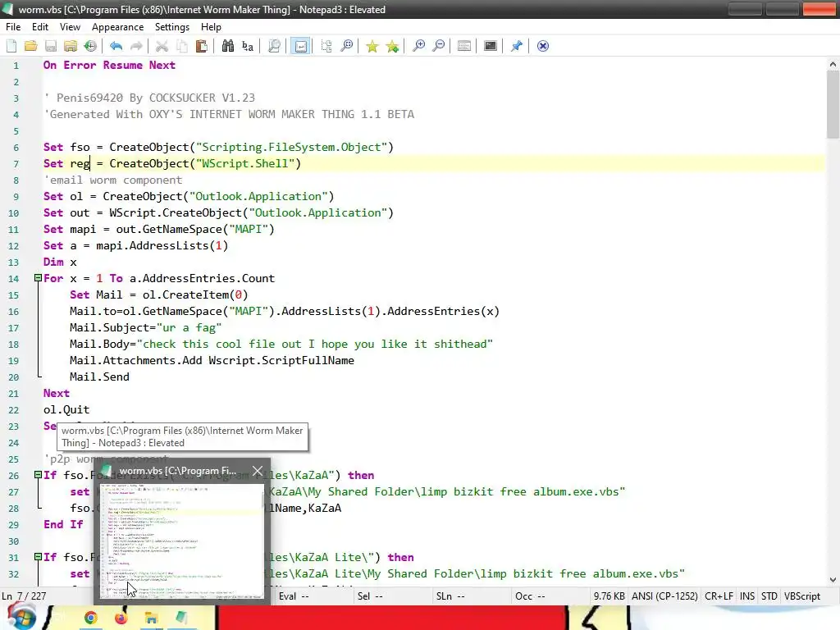Zoom out with the minus magnifier icon
This screenshot has width=840, height=630.
[438, 46]
